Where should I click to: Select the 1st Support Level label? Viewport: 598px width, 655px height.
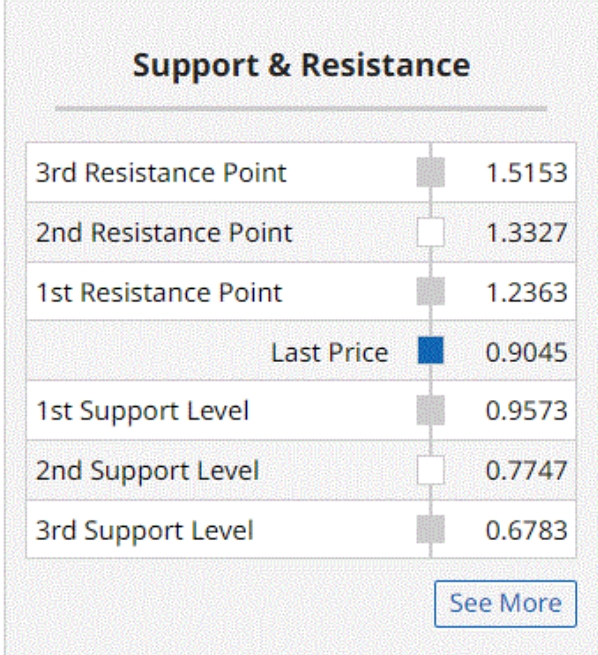coord(143,411)
